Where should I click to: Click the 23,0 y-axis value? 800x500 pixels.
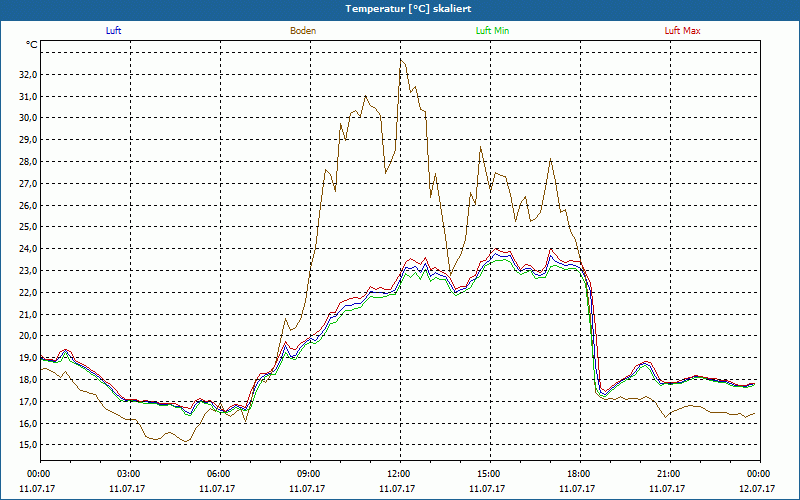(28, 270)
